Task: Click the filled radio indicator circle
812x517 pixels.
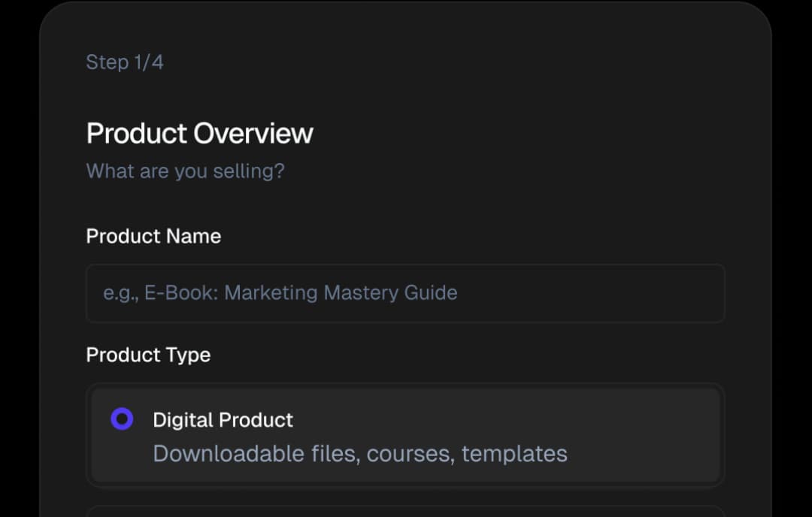Action: click(x=123, y=419)
